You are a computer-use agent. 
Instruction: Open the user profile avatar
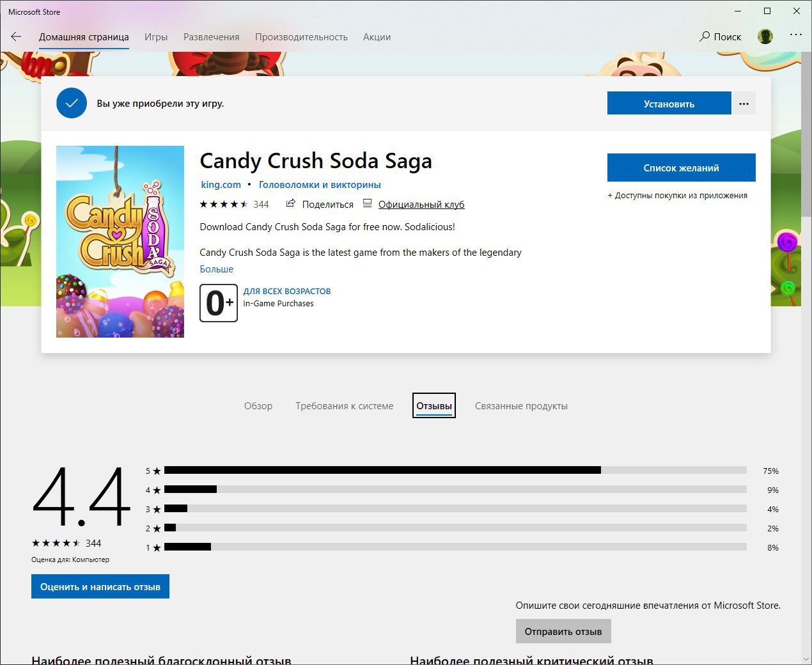click(x=765, y=36)
